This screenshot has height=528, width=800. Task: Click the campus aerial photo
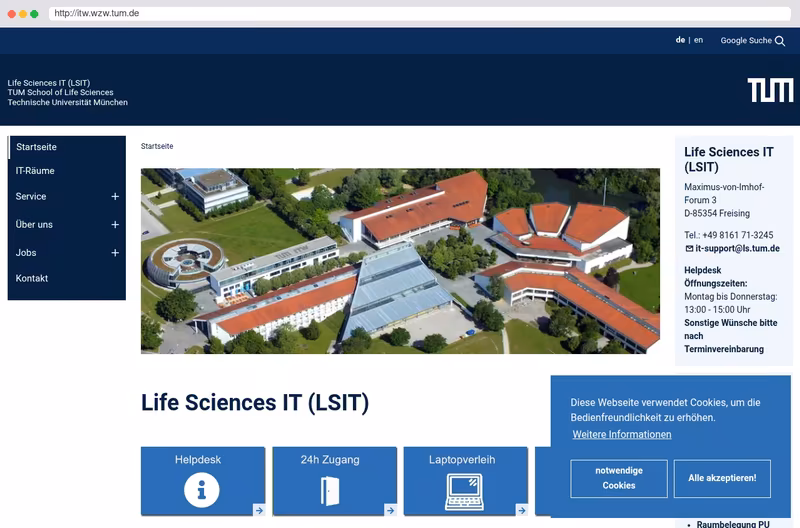pos(400,261)
